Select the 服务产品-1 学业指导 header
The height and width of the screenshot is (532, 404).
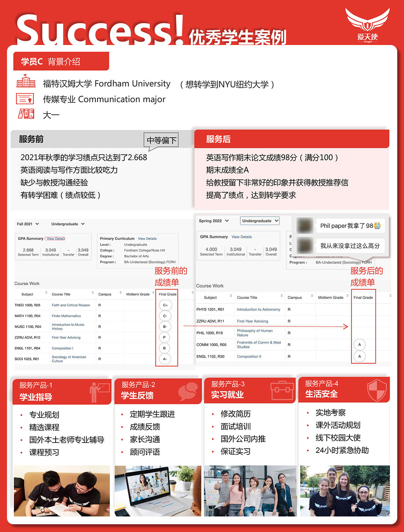click(62, 391)
